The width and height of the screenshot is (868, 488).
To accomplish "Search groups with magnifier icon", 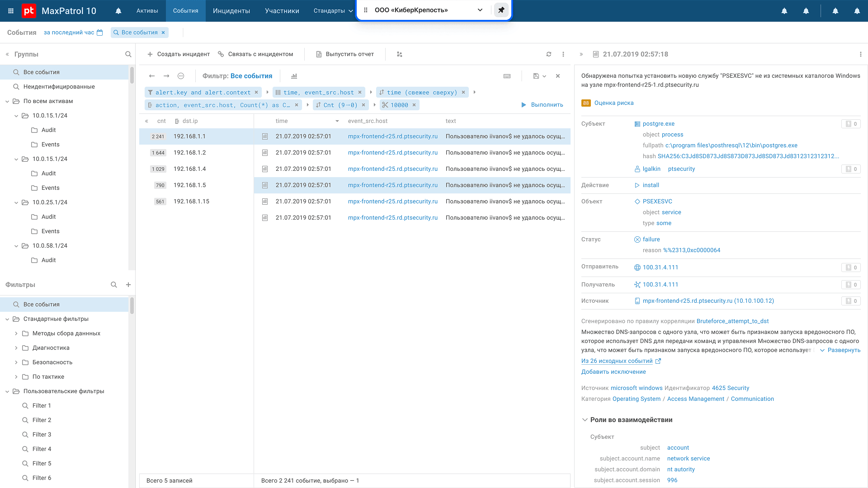I will (128, 54).
